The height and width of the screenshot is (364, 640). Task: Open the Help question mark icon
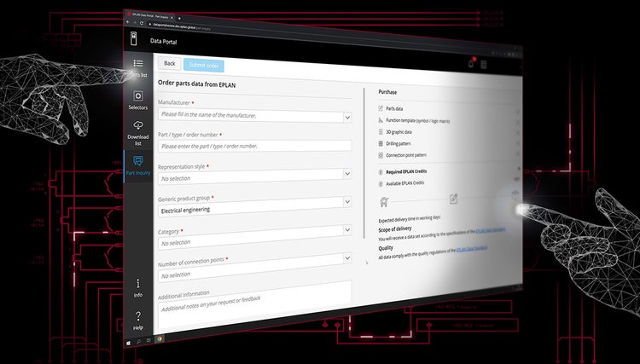click(137, 316)
